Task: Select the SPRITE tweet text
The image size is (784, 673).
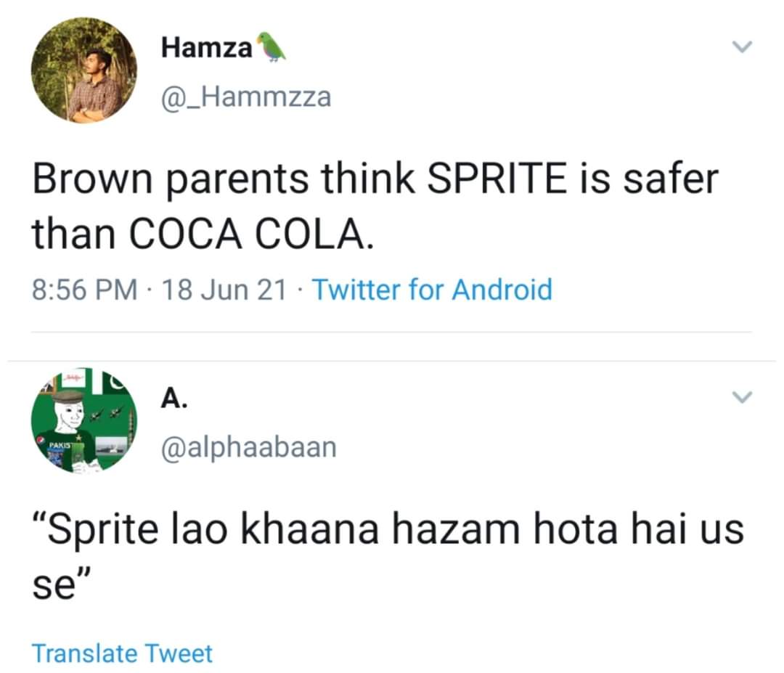Action: pyautogui.click(x=363, y=203)
